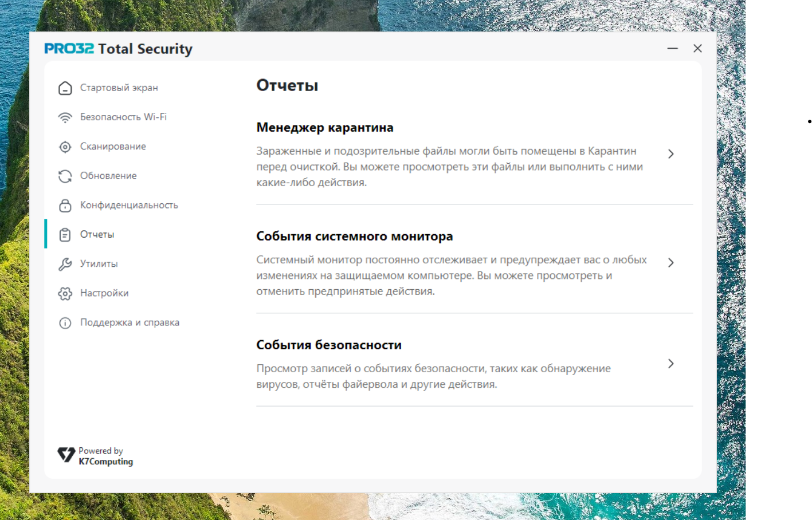
Task: Go to the Поддержка и справка section
Action: click(130, 322)
